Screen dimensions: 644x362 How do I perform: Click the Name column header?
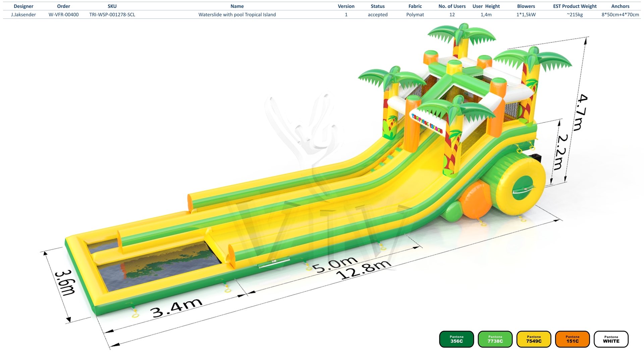[x=237, y=6]
